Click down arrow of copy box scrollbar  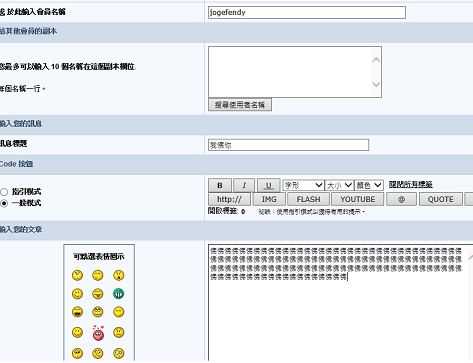(376, 84)
